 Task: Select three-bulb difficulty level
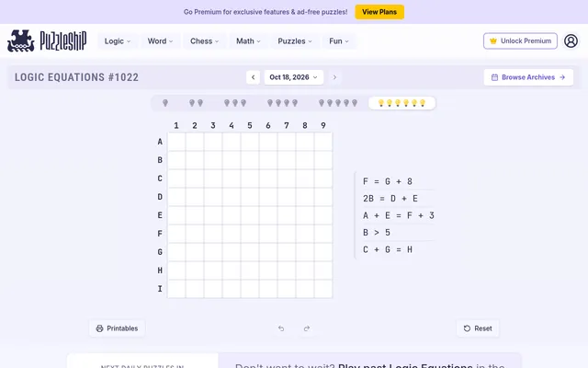[x=235, y=103]
